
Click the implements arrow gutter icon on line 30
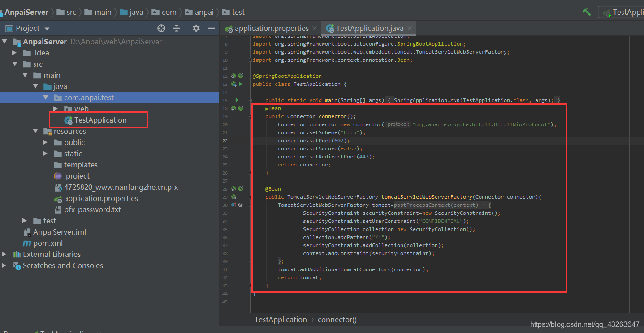(233, 205)
